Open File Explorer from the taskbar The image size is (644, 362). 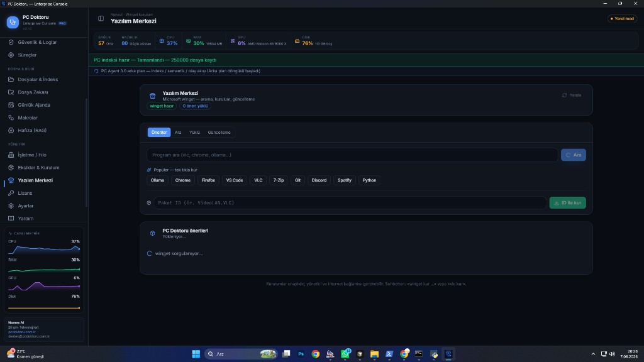click(374, 354)
